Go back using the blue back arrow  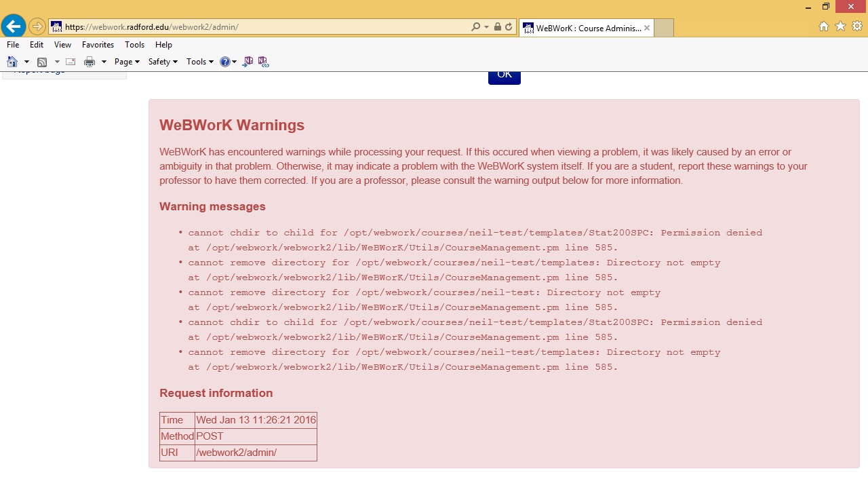click(x=14, y=27)
